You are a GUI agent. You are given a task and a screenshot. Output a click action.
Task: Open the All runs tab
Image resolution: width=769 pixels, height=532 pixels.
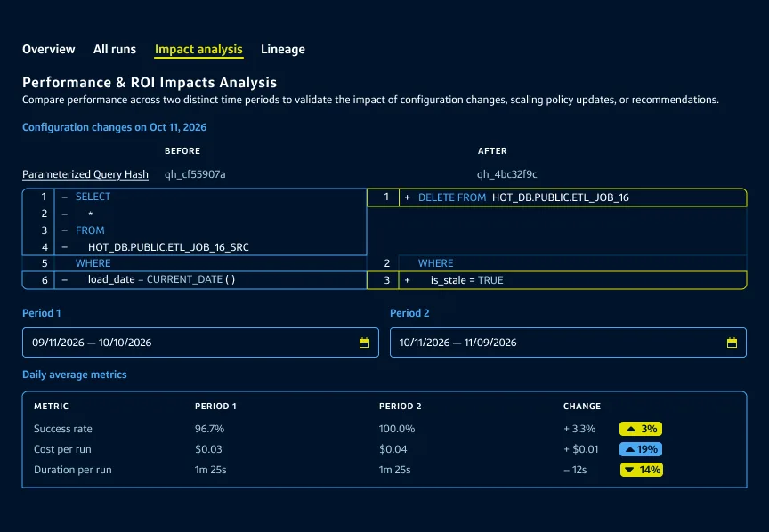point(115,50)
